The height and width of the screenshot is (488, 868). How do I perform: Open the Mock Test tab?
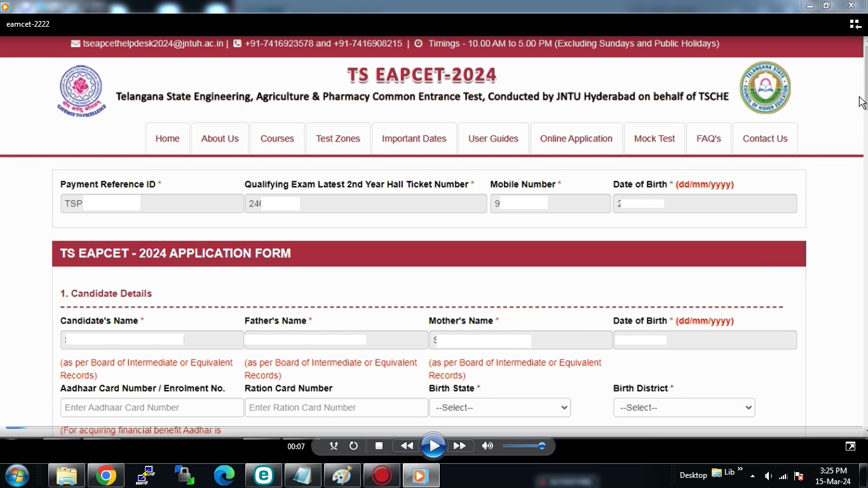[x=654, y=139]
